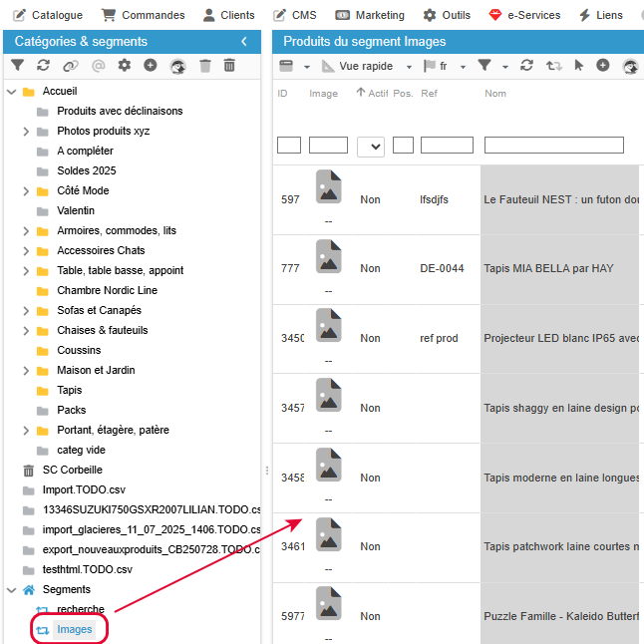This screenshot has height=644, width=644.
Task: Click the @ icon in categories toolbar
Action: [98, 66]
